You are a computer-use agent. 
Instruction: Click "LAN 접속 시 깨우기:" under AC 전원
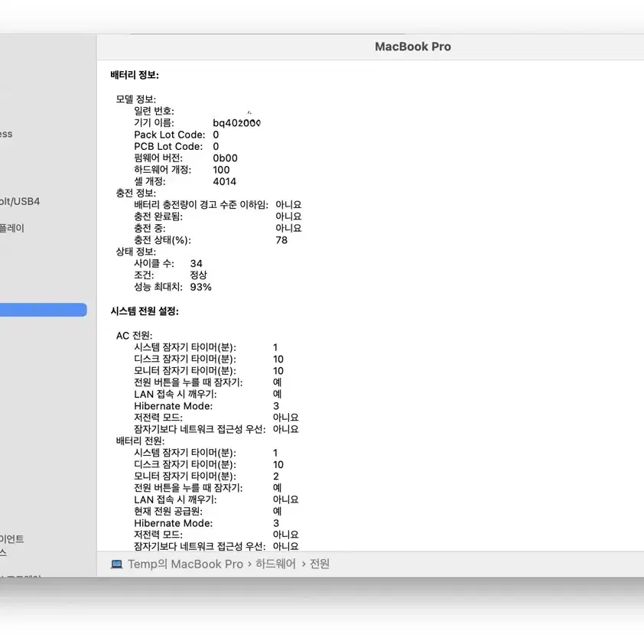(x=175, y=395)
